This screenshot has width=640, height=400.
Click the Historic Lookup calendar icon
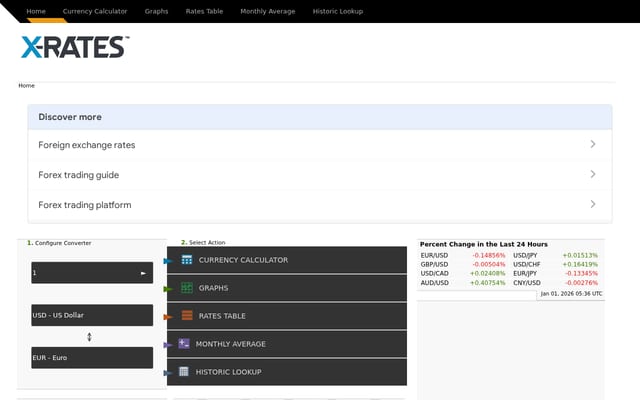(184, 371)
